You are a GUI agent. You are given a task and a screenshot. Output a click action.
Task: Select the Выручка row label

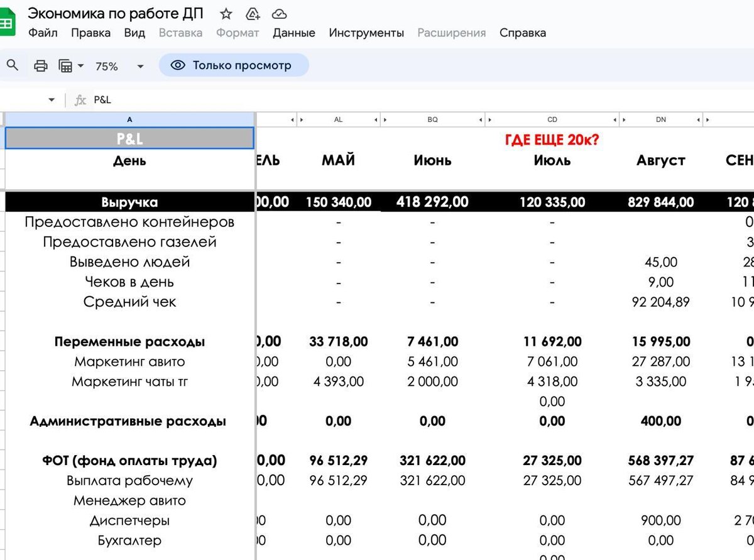pos(129,202)
